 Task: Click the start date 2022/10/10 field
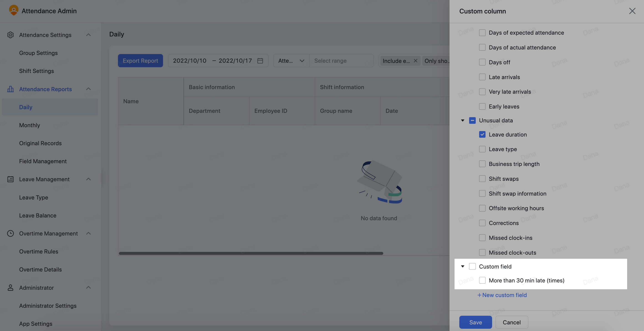pyautogui.click(x=189, y=61)
